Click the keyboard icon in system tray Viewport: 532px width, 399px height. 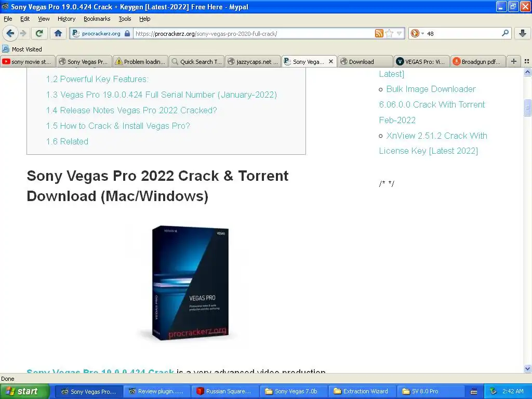(474, 392)
